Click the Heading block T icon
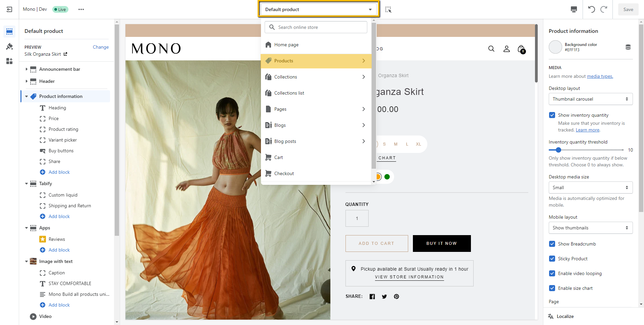644x325 pixels. coord(43,108)
